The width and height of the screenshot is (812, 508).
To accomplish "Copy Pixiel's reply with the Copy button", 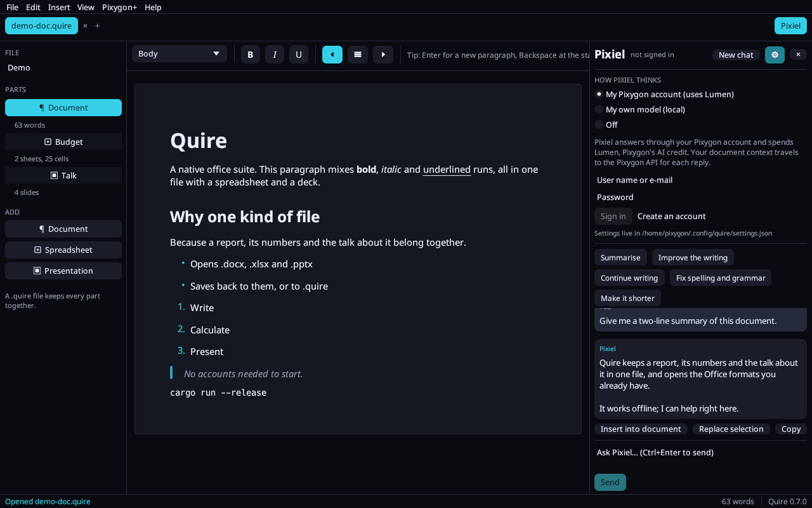I will [x=791, y=429].
